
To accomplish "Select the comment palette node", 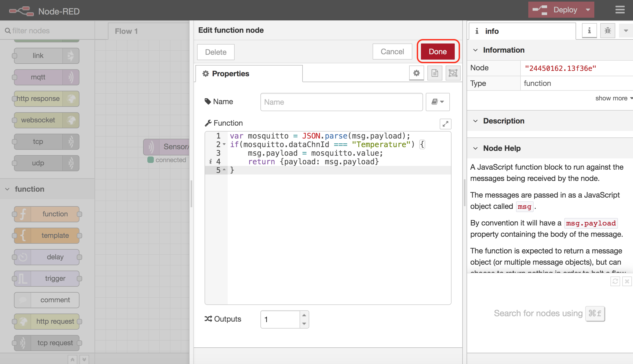I will (47, 300).
